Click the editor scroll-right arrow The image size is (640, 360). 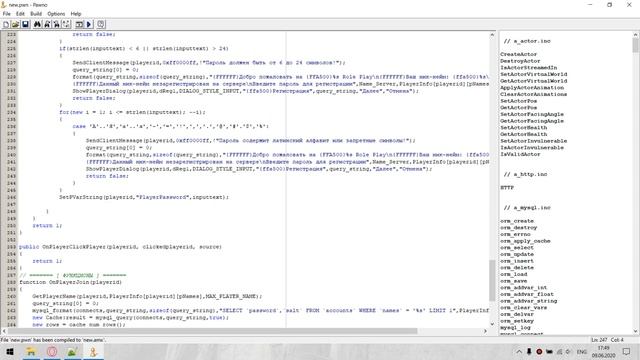click(x=485, y=331)
